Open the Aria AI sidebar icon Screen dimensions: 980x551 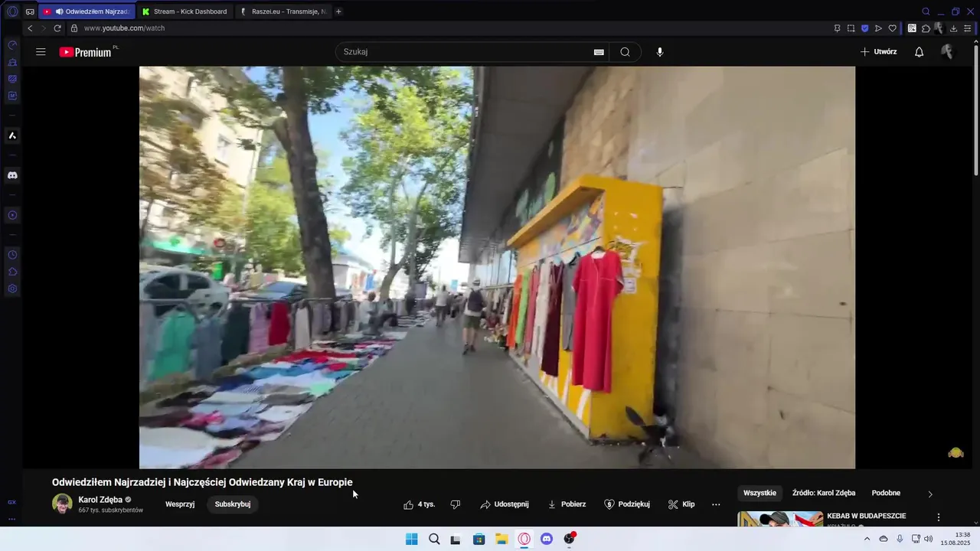pos(12,135)
